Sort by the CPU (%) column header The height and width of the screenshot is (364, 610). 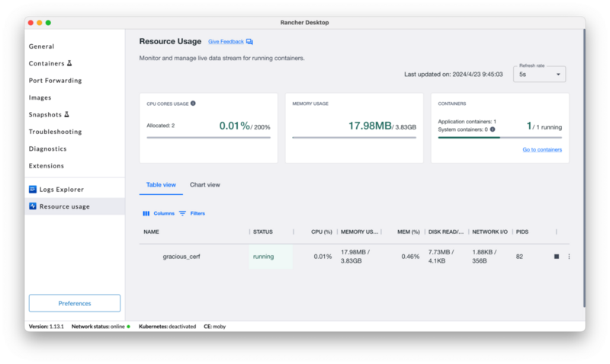[321, 232]
